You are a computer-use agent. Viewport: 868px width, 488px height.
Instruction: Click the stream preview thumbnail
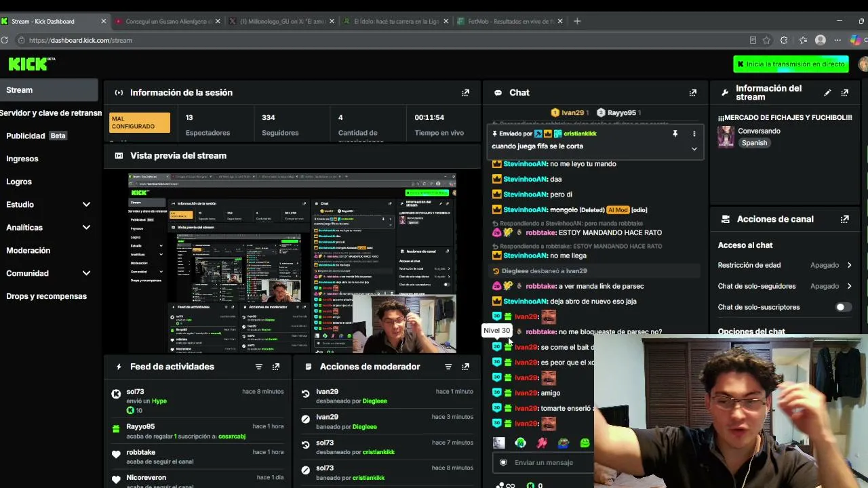coord(292,264)
